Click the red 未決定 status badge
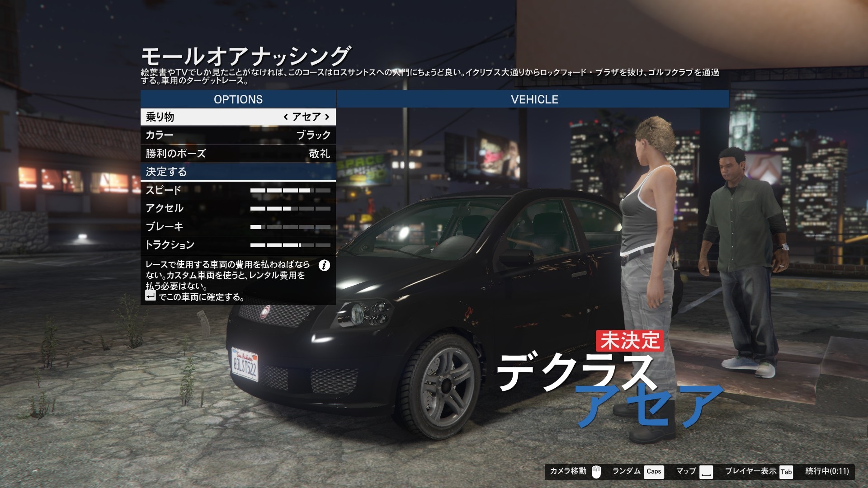This screenshot has width=868, height=488. point(630,341)
